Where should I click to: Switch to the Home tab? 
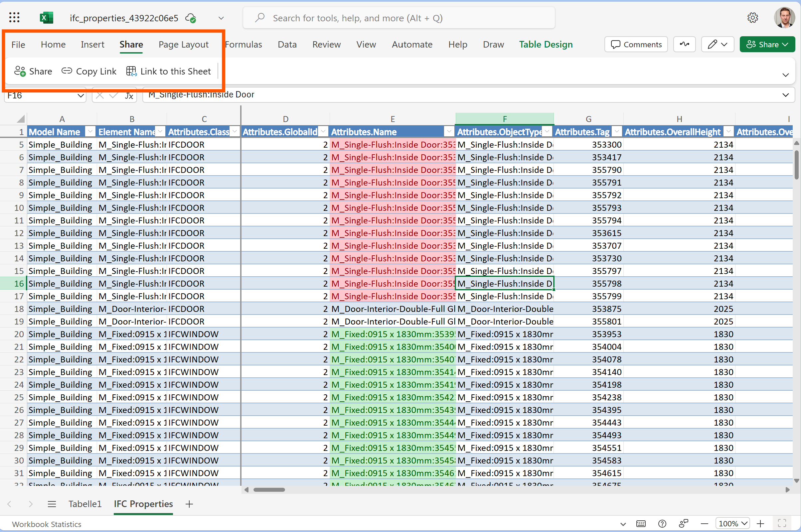(x=53, y=45)
